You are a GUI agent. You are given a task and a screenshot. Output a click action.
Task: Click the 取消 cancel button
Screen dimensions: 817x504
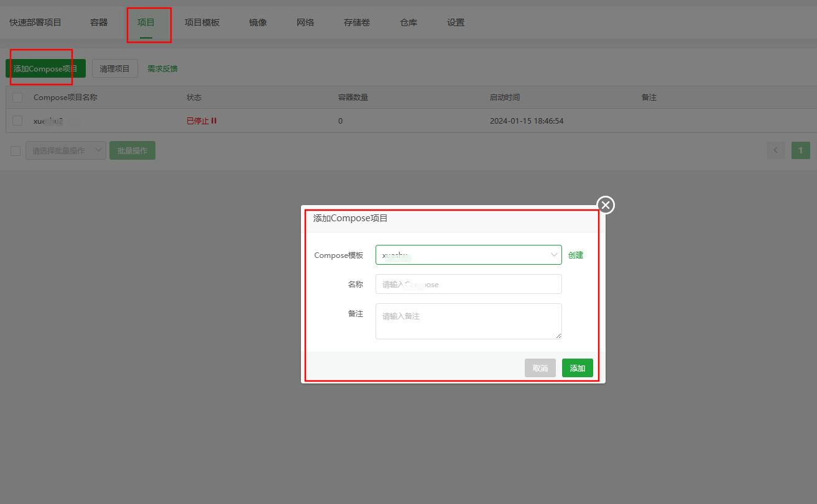[x=540, y=368]
